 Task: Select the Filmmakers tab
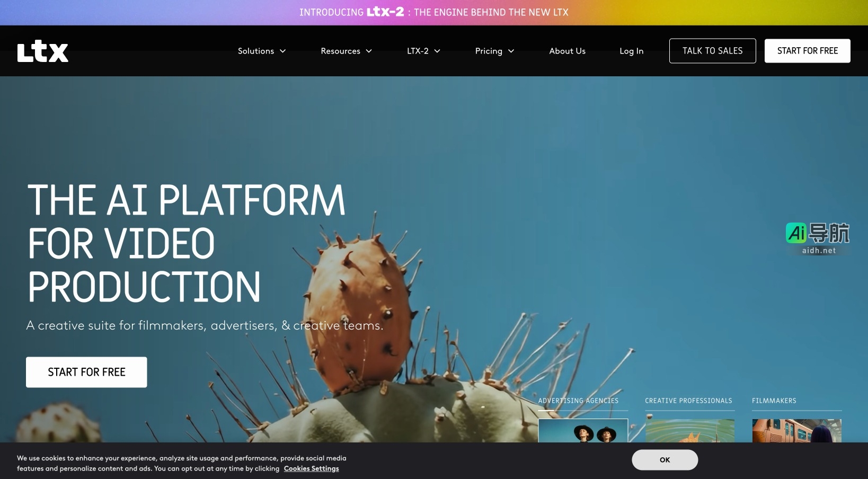(774, 401)
